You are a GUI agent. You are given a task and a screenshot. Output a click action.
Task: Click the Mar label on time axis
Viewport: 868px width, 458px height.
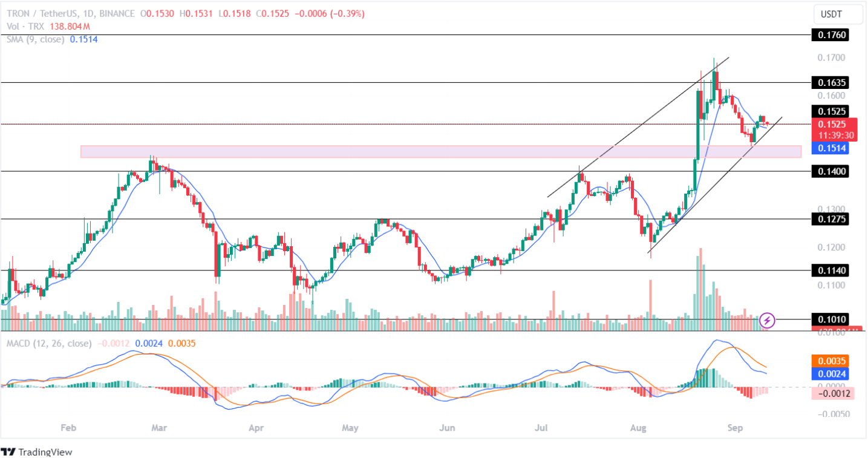pyautogui.click(x=159, y=428)
